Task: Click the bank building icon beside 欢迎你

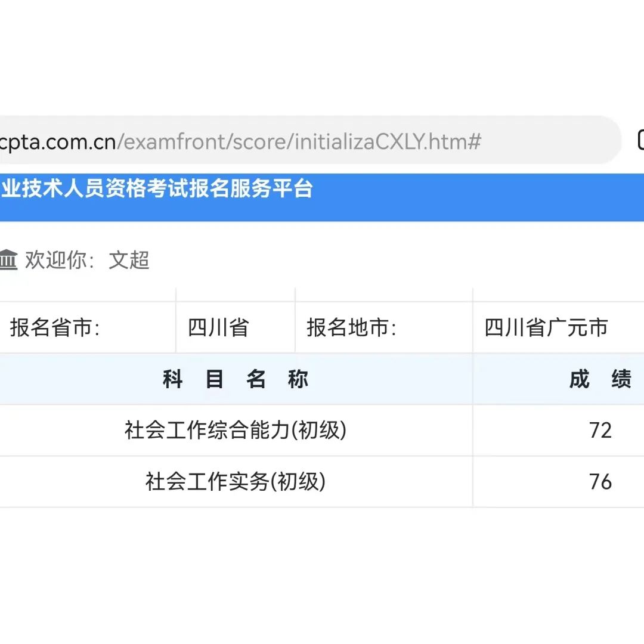Action: [8, 261]
